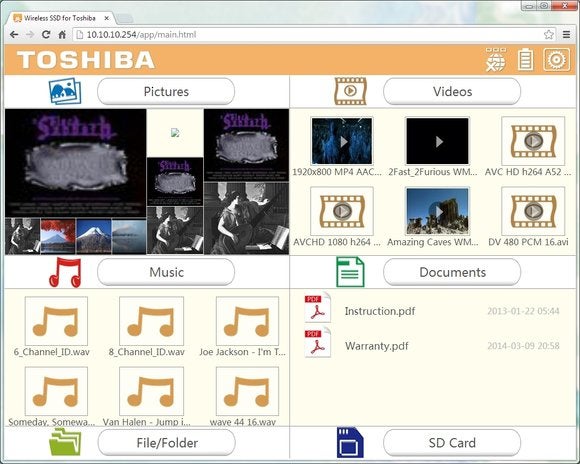Open the Amazing Caves WM video thumbnail
The height and width of the screenshot is (464, 580).
click(437, 211)
